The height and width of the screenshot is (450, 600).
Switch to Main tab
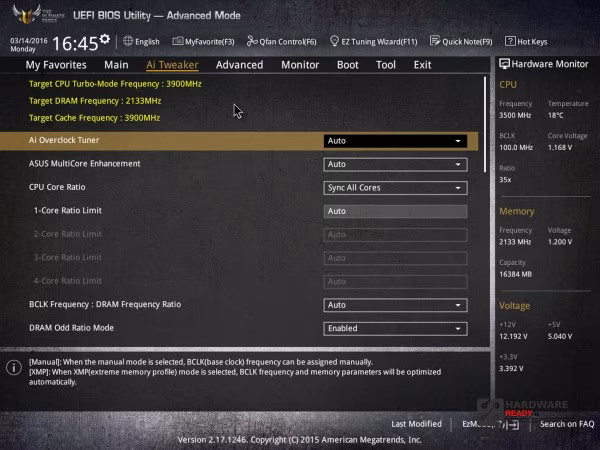116,65
